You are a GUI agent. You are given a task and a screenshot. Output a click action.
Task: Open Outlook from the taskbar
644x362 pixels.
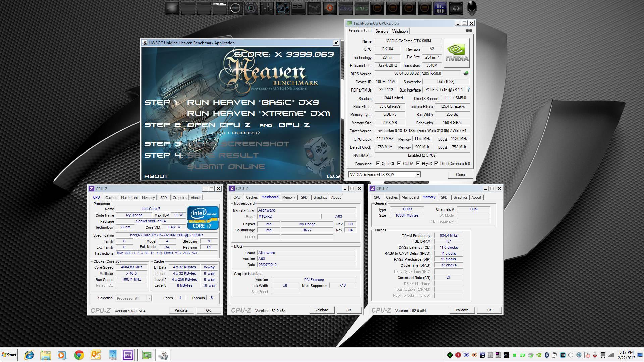[x=96, y=355]
